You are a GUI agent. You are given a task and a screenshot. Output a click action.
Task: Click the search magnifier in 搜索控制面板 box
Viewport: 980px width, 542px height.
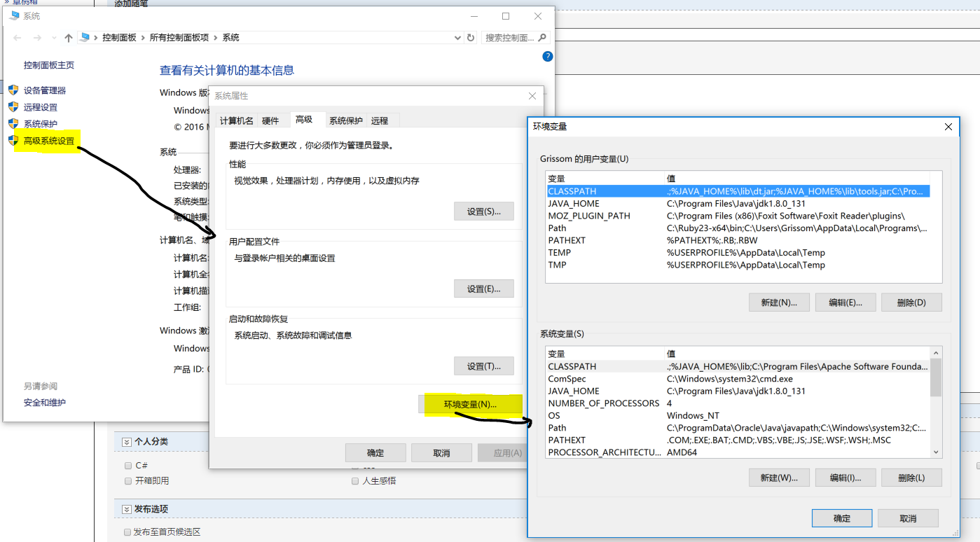coord(542,37)
